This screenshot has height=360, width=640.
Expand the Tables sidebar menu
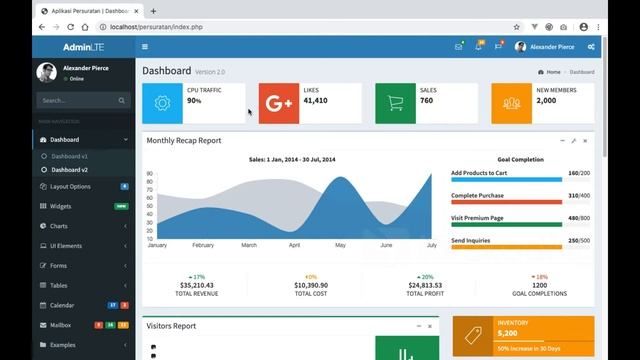pos(84,285)
